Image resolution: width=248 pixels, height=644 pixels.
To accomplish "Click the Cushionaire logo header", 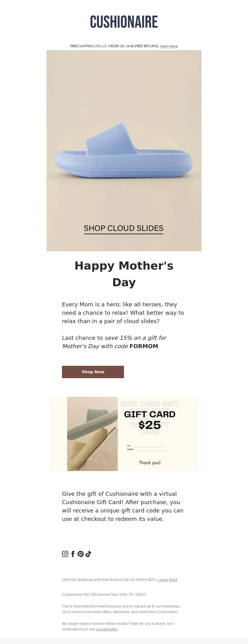I will click(x=124, y=22).
